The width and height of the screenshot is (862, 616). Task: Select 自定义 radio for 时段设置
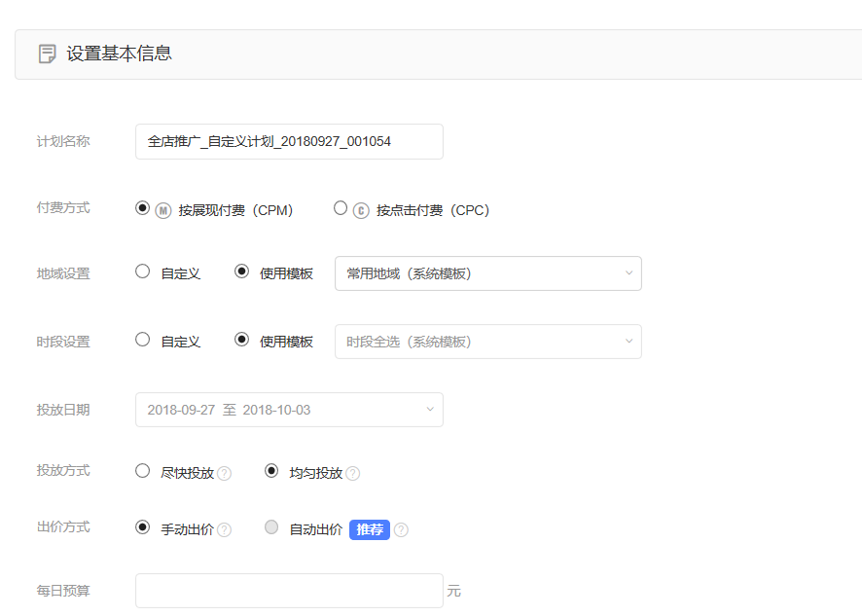click(x=142, y=340)
